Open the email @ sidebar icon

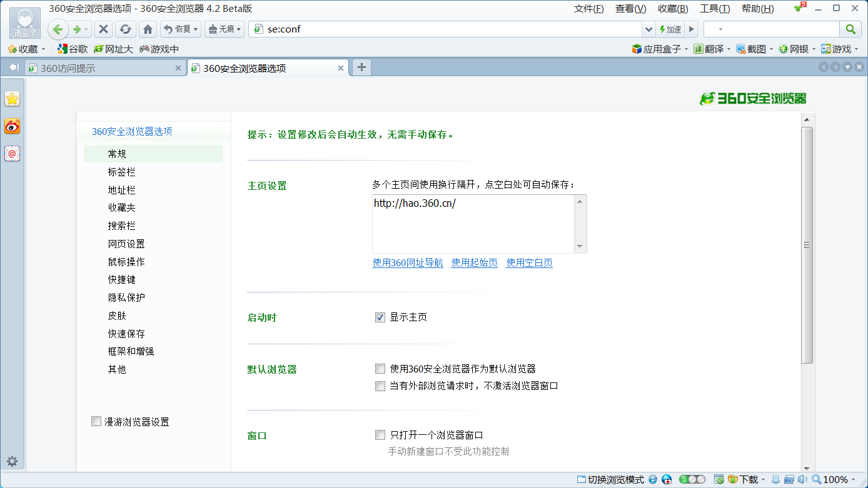tap(12, 153)
